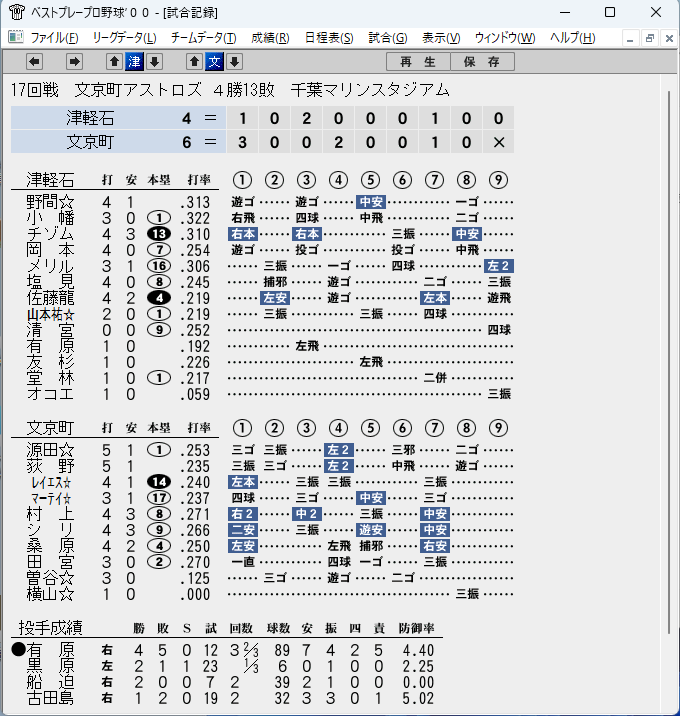Open the ヘルプ(H) menu
Image resolution: width=680 pixels, height=716 pixels.
pyautogui.click(x=573, y=37)
